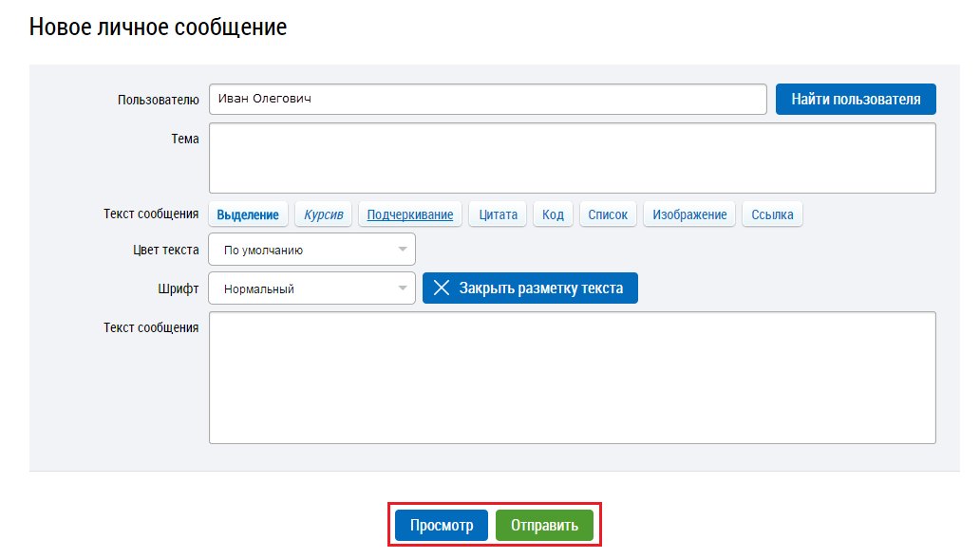The width and height of the screenshot is (980, 558).
Task: Insert code block using Код
Action: click(553, 214)
